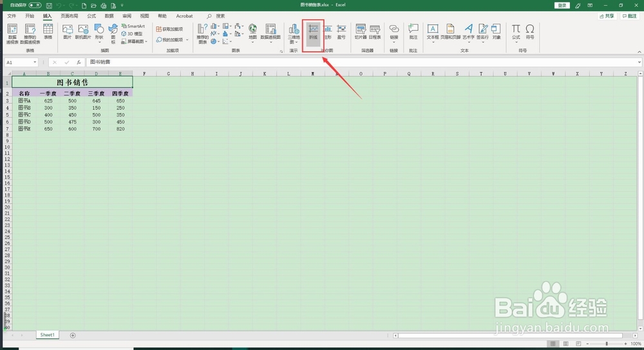
Task: Insert an Object (对象)
Action: pyautogui.click(x=497, y=32)
